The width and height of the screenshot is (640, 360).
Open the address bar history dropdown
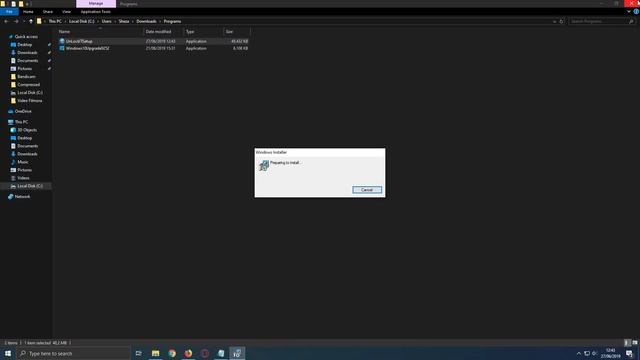point(554,21)
